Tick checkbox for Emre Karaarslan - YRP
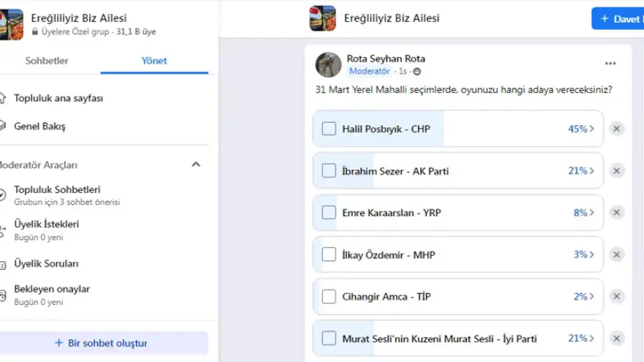The image size is (644, 362). pyautogui.click(x=329, y=213)
